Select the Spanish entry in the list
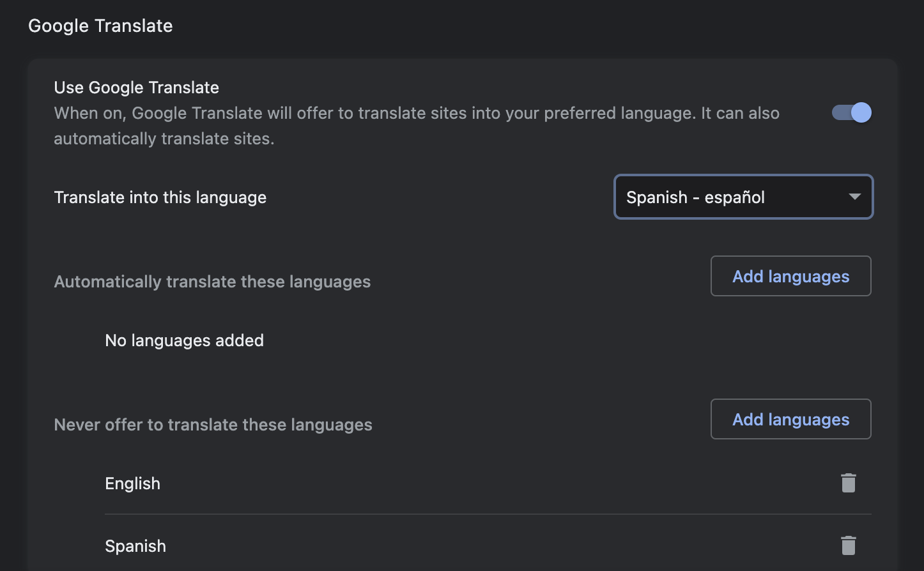Image resolution: width=924 pixels, height=571 pixels. [135, 546]
